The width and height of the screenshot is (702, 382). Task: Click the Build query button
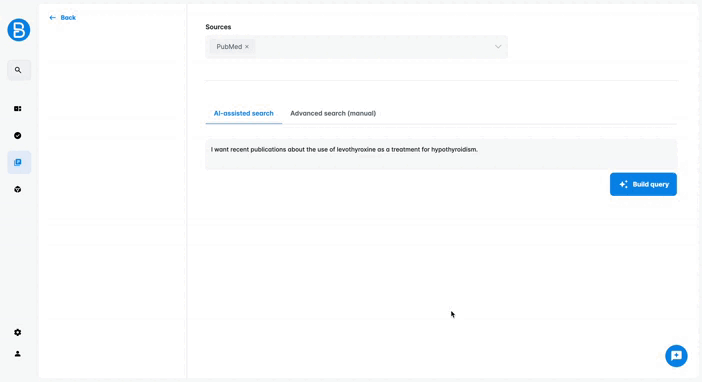coord(643,185)
